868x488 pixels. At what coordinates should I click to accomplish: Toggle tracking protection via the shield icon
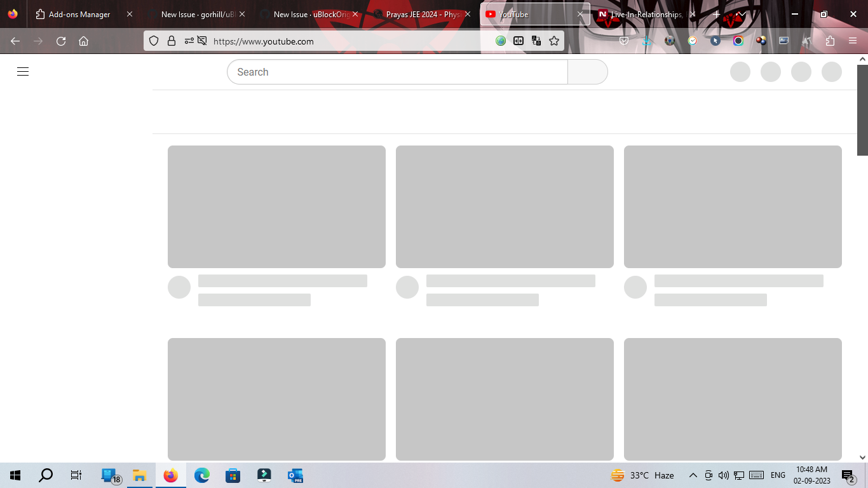154,40
